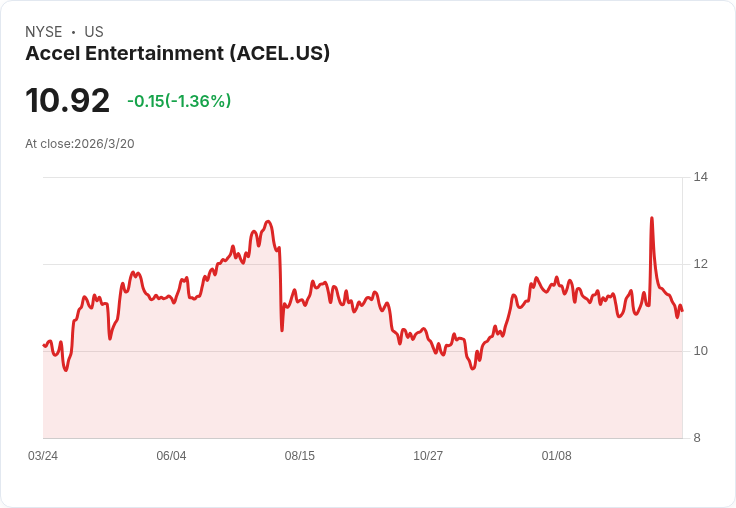Viewport: 736px width, 508px height.
Task: Click the 10 y-axis price label
Action: [x=701, y=351]
